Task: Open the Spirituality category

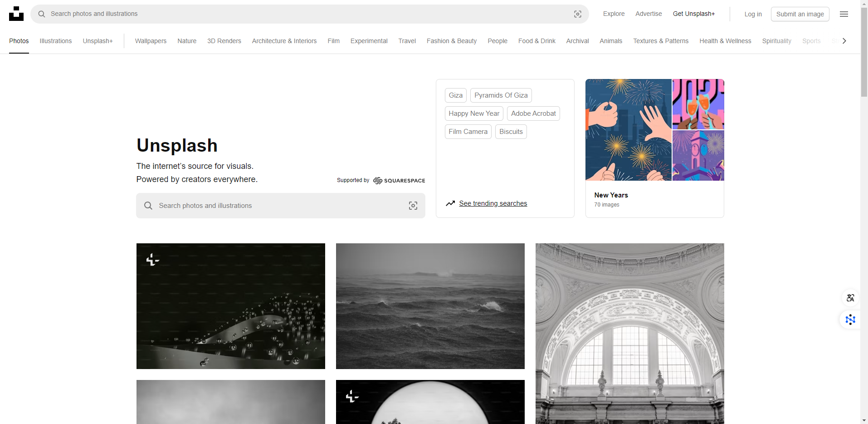Action: pyautogui.click(x=776, y=41)
